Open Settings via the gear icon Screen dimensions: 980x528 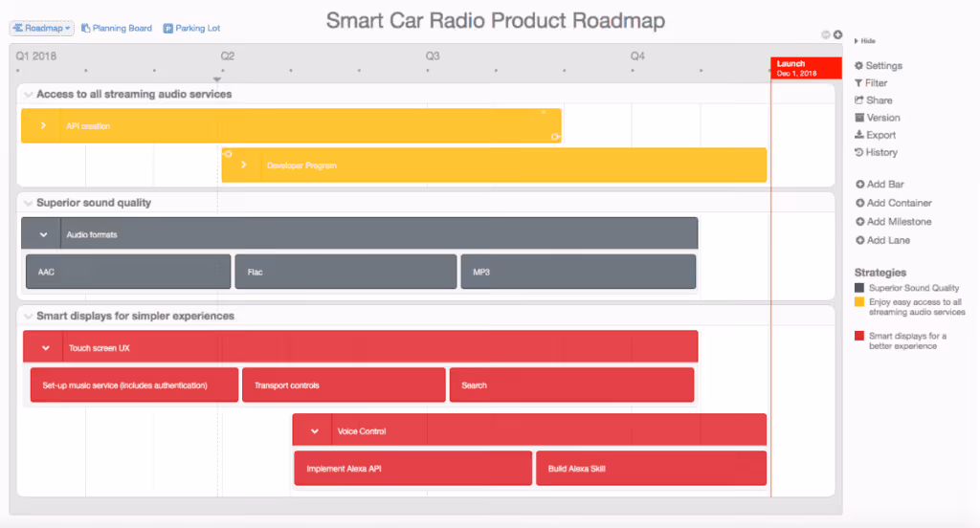coord(858,66)
